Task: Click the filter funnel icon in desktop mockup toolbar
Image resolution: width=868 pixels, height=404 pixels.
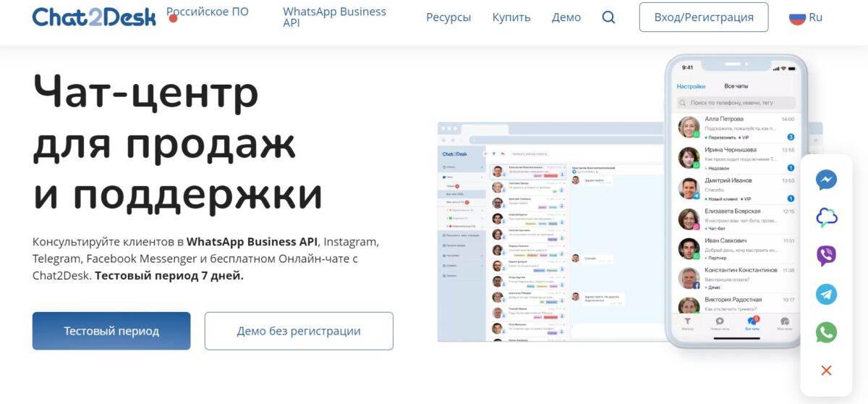Action: point(494,153)
